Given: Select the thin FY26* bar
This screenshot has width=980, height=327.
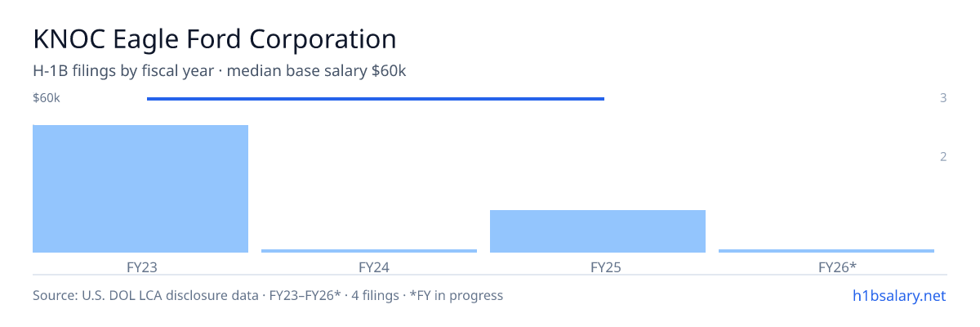Looking at the screenshot, I should pos(826,251).
